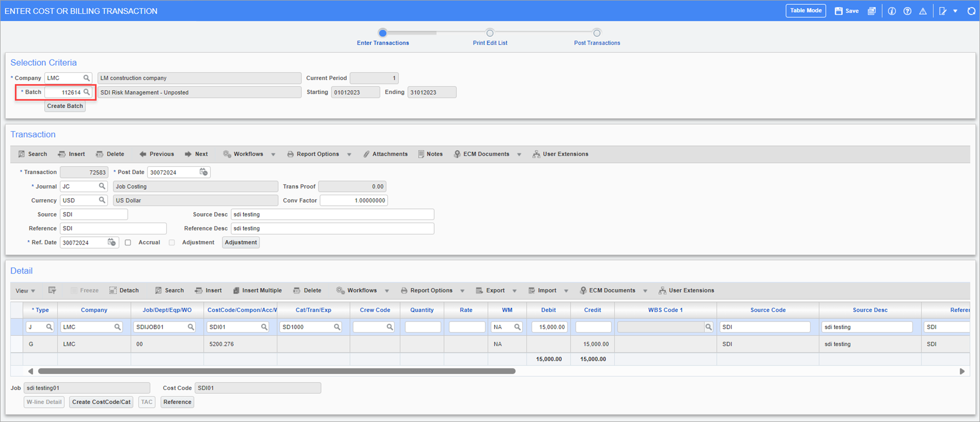Click right scroll arrow of Detail grid

click(962, 371)
